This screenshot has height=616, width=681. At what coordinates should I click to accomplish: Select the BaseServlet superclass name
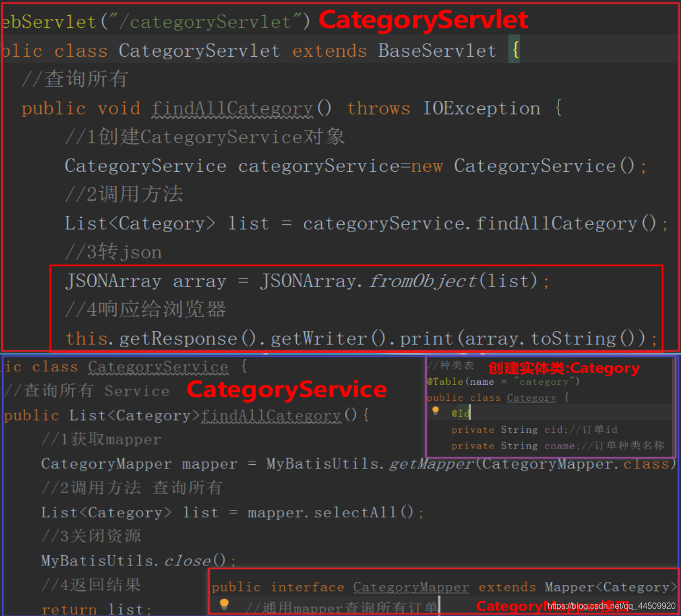tap(437, 51)
